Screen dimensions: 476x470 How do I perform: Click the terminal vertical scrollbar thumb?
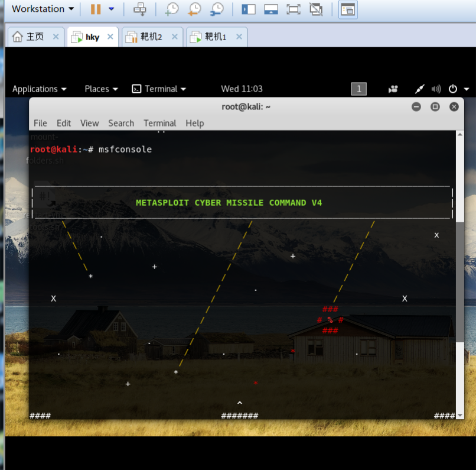click(x=460, y=281)
